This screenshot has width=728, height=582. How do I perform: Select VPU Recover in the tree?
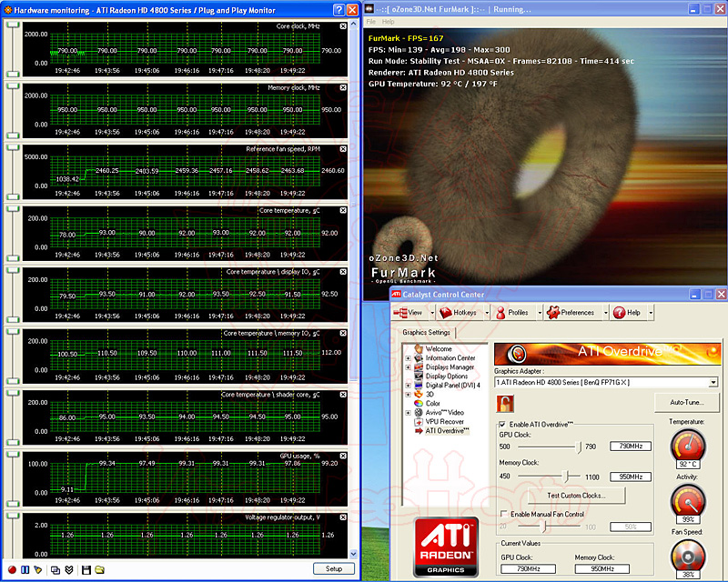pos(445,421)
